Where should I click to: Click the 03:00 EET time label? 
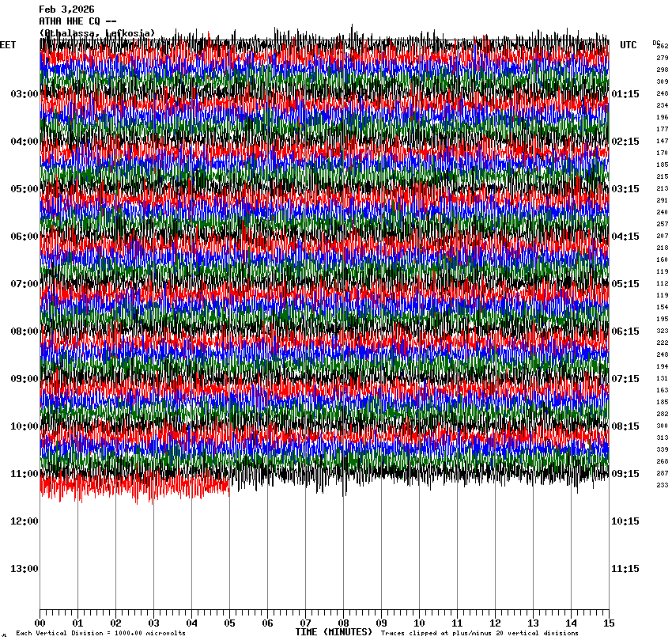[24, 94]
